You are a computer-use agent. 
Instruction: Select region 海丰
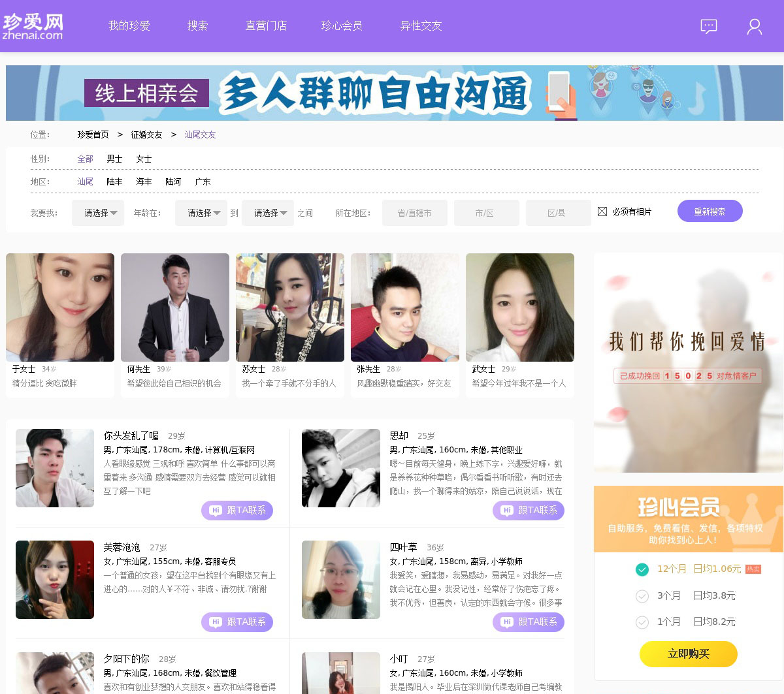pos(144,181)
